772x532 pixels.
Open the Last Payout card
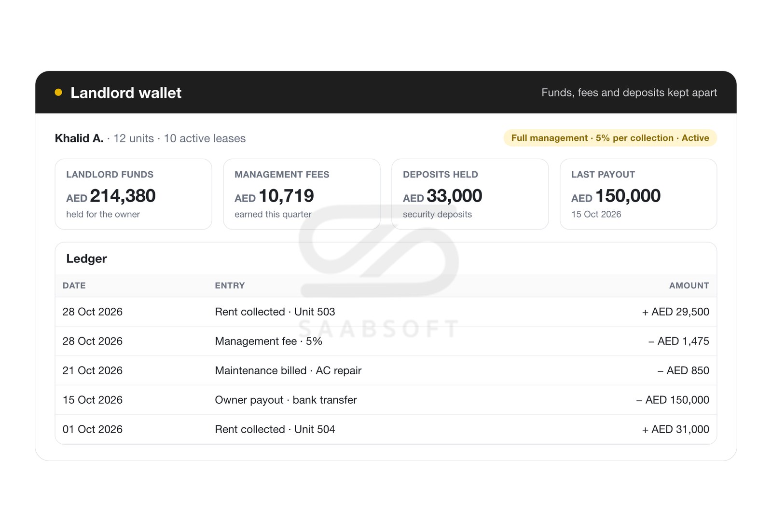(638, 194)
